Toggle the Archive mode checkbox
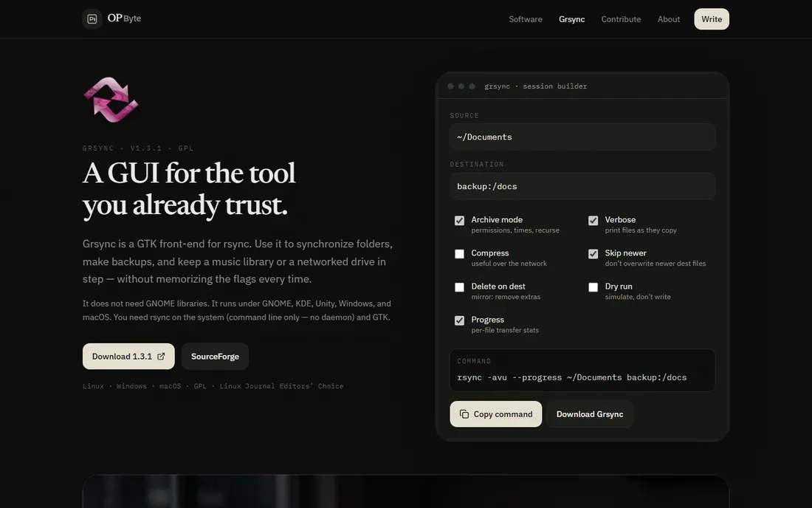This screenshot has width=812, height=508. pyautogui.click(x=459, y=221)
